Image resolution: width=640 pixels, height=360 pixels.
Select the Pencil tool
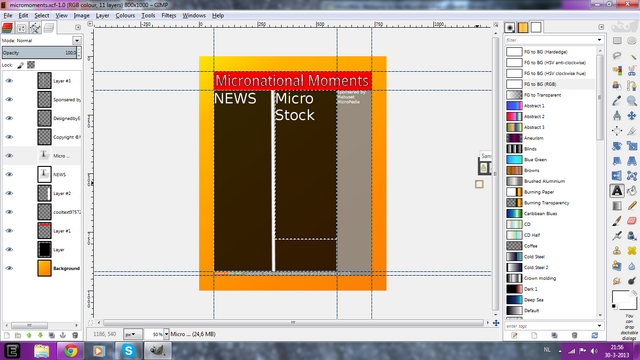coord(632,205)
